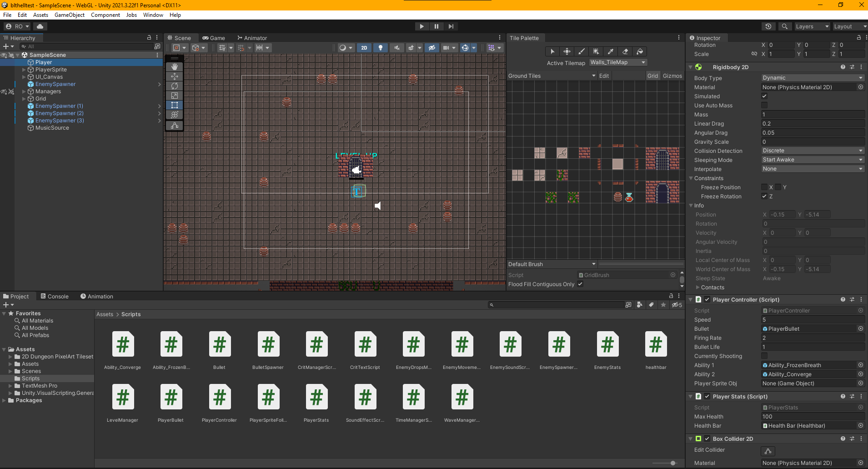Choose the eraser tool in Tile Palette
Viewport: 868px width, 469px height.
tap(625, 51)
